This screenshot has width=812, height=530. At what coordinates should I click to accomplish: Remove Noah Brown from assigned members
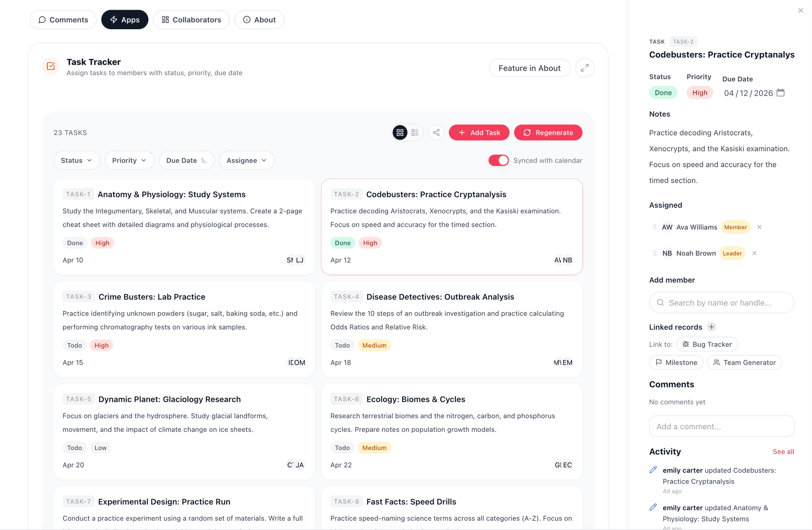pos(754,253)
